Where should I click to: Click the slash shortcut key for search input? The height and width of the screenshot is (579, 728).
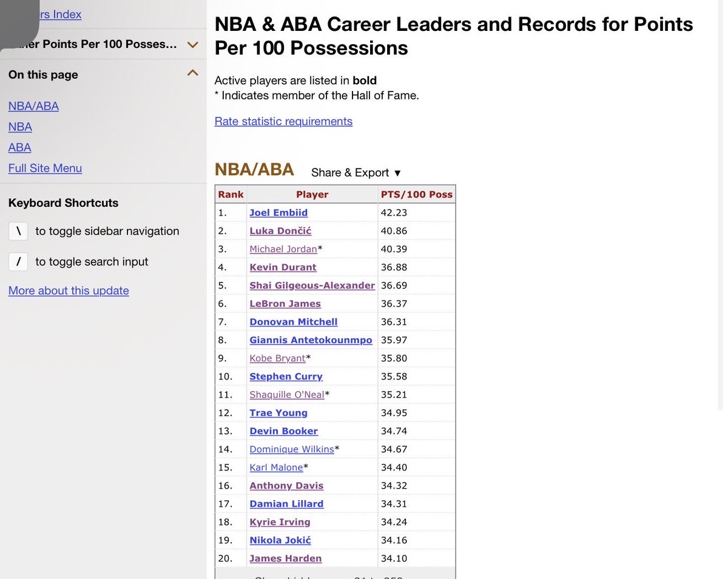pos(18,261)
